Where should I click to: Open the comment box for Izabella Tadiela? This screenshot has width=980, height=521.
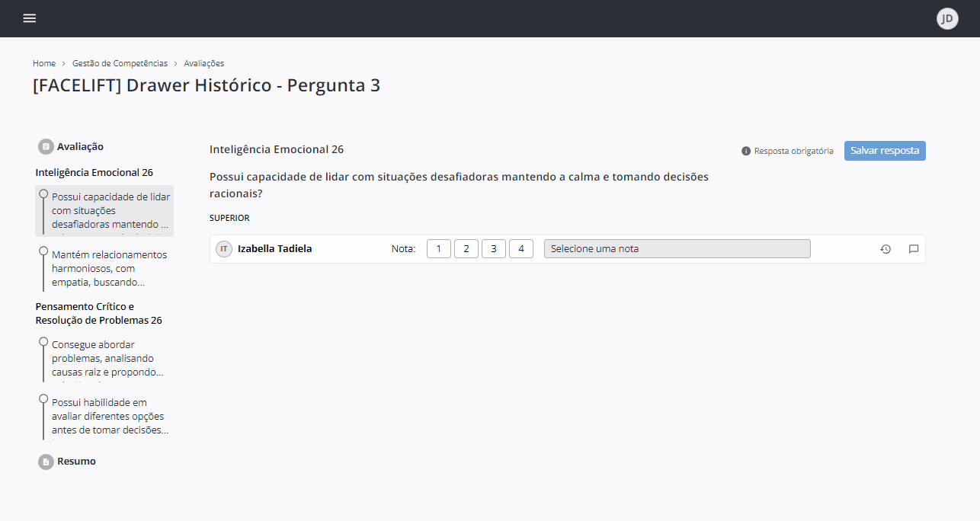914,249
